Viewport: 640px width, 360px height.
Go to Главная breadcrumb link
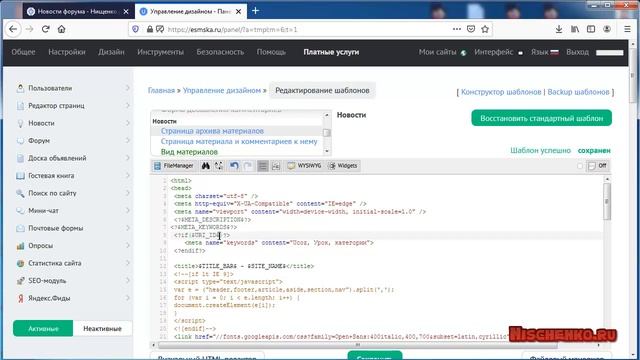pos(161,91)
